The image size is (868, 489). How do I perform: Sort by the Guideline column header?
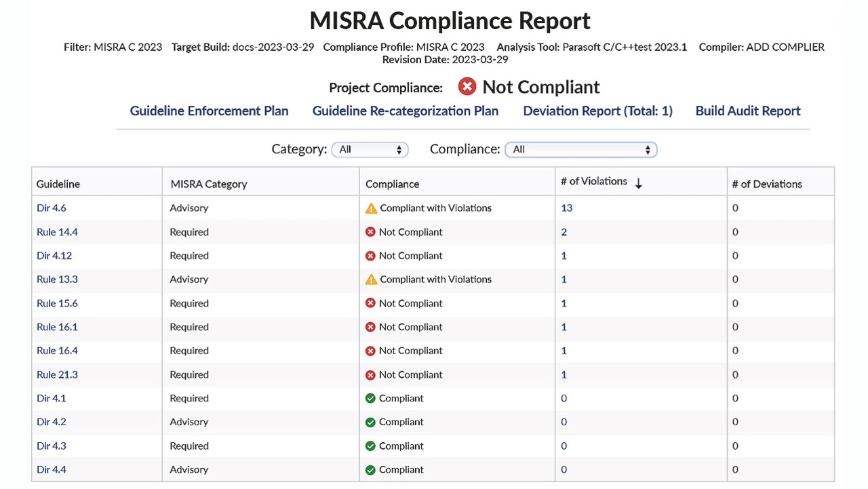tap(58, 184)
